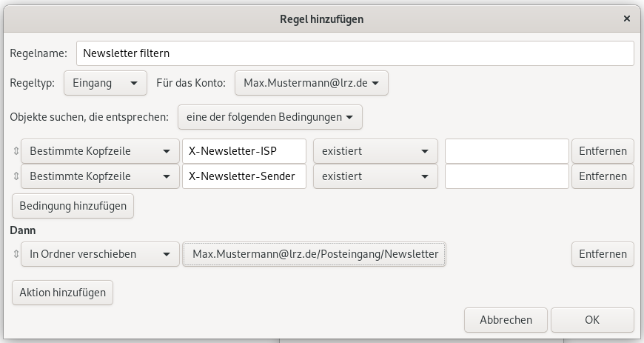Screen dimensions: 644x343
Task: Expand the 'eine der folgenden Bedingungen' dropdown
Action: point(269,117)
